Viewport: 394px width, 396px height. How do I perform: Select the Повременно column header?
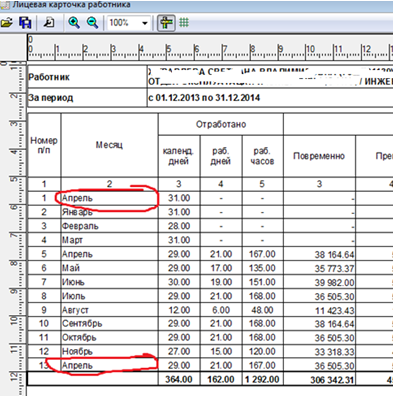tap(319, 156)
